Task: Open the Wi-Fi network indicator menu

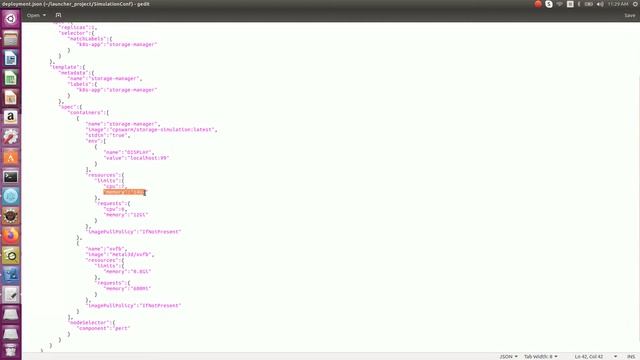Action: coord(560,4)
